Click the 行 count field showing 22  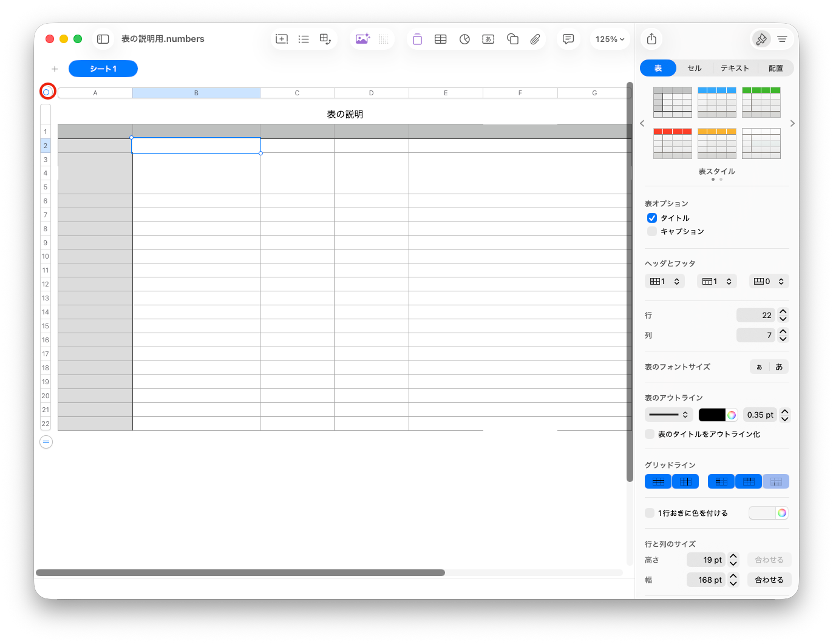(756, 315)
